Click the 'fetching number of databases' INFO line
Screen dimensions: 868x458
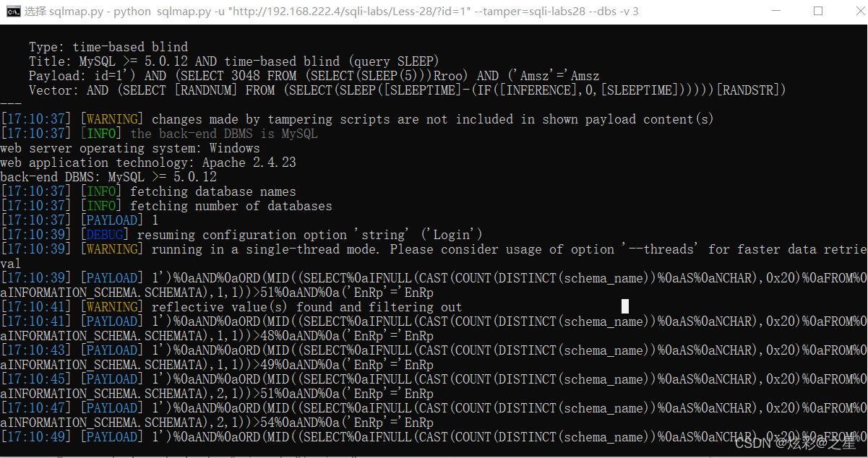coord(166,206)
